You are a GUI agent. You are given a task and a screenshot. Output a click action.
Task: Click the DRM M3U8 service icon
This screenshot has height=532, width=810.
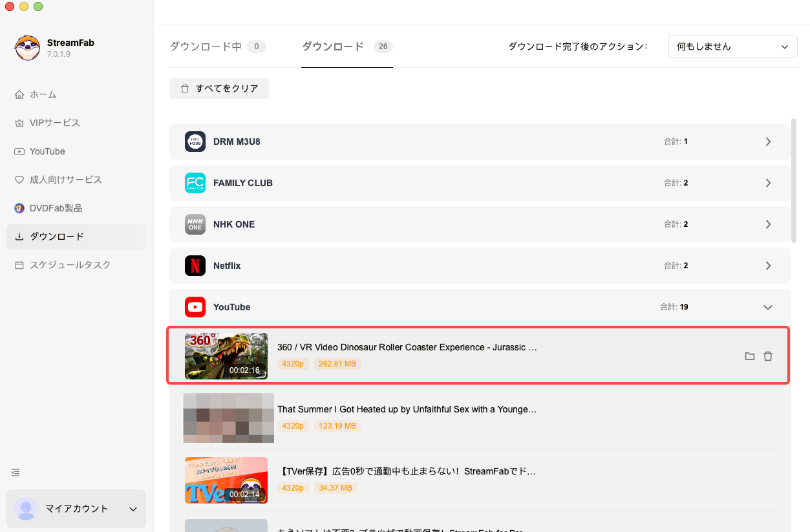pyautogui.click(x=195, y=142)
